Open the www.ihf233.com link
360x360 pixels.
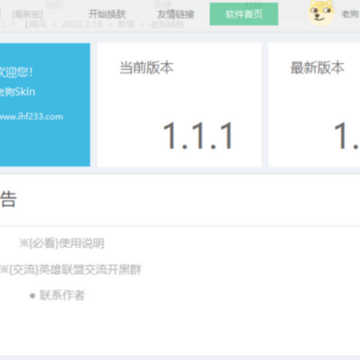pos(31,117)
